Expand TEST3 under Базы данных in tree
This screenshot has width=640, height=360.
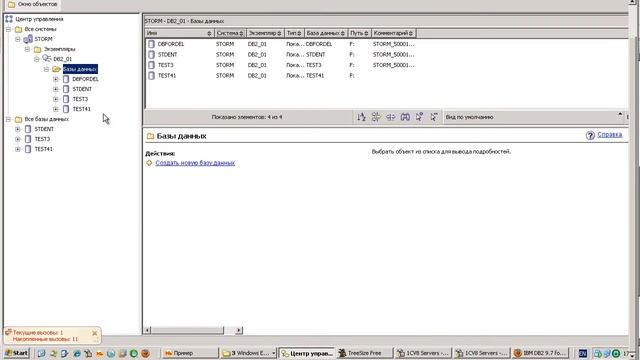[56, 99]
